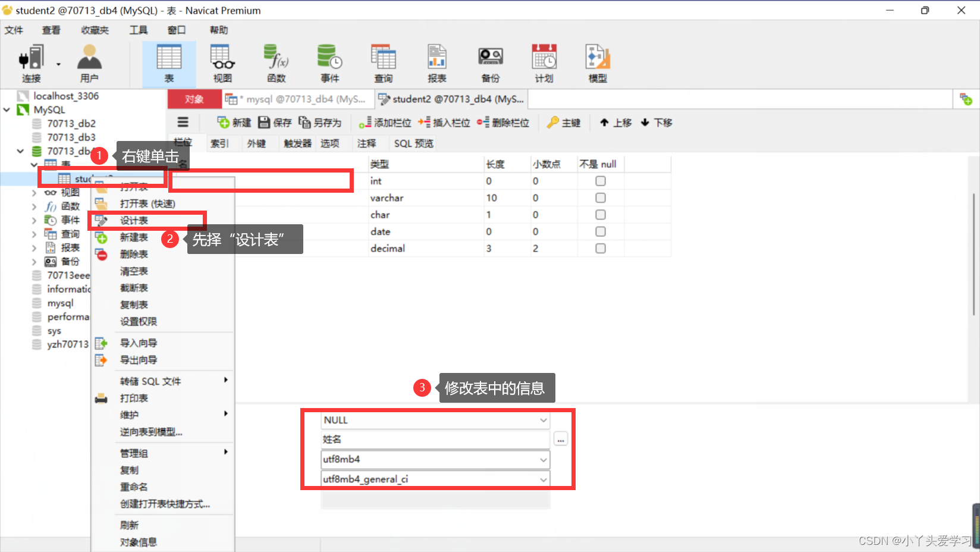This screenshot has height=552, width=980.
Task: Open the 工具 tools menu
Action: [139, 30]
